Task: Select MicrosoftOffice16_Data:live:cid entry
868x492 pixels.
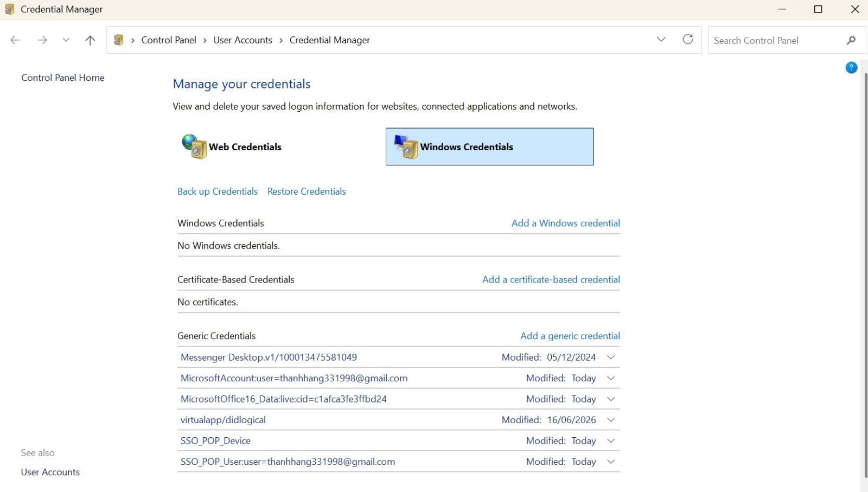Action: pyautogui.click(x=284, y=399)
